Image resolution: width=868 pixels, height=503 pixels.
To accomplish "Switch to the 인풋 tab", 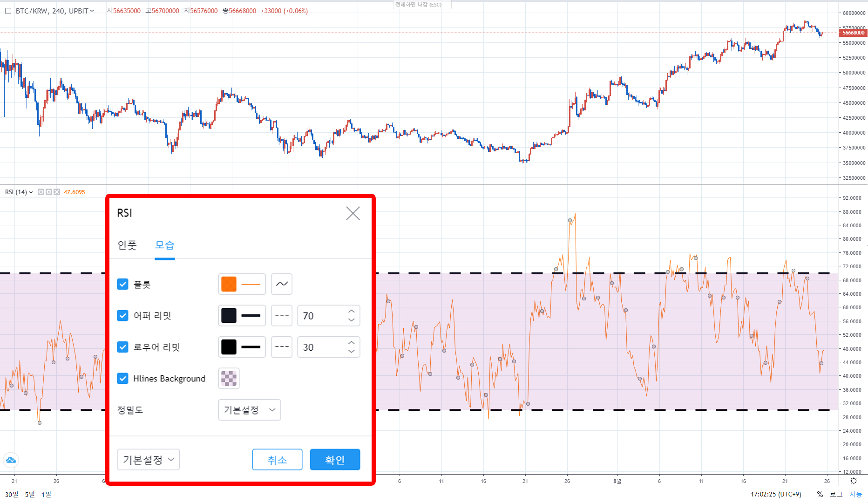I will click(x=126, y=245).
